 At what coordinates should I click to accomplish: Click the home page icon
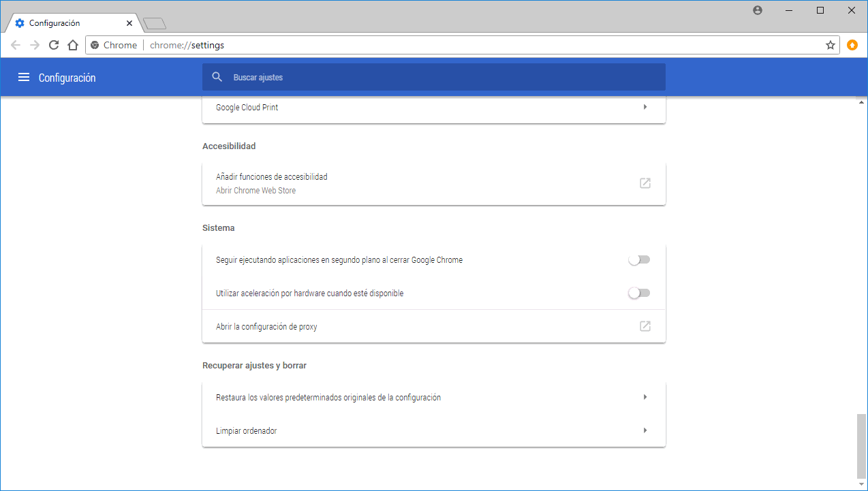tap(73, 46)
